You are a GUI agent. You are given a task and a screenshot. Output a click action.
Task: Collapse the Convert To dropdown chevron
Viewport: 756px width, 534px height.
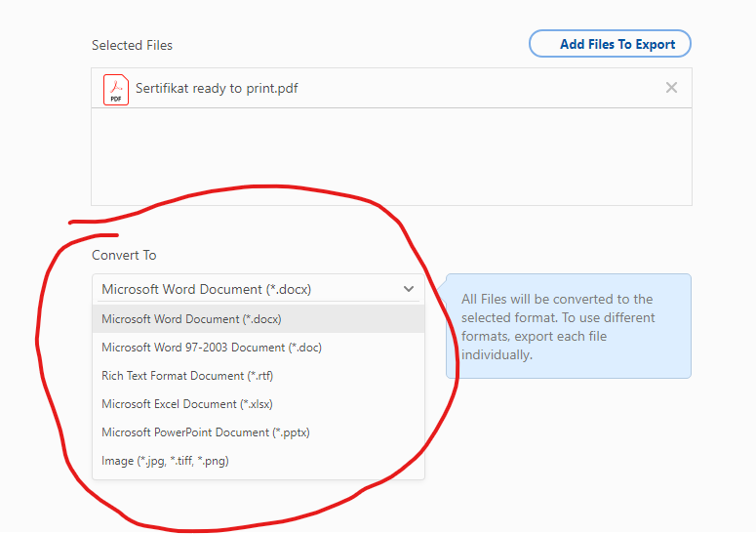click(409, 289)
